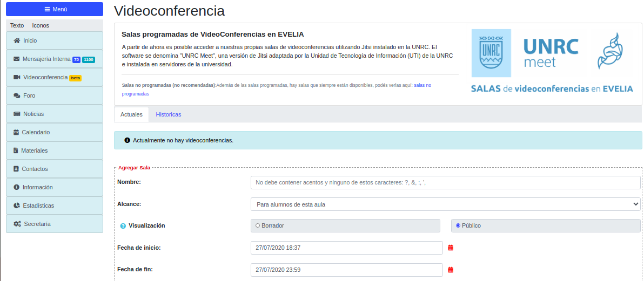The image size is (644, 281).
Task: Click the Inicio home icon
Action: 17,40
